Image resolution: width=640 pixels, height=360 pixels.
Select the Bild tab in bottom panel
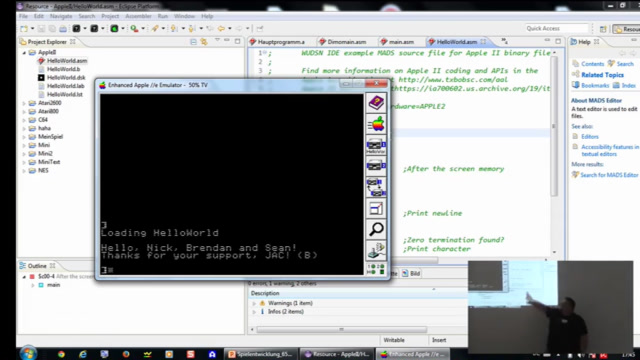tap(411, 273)
